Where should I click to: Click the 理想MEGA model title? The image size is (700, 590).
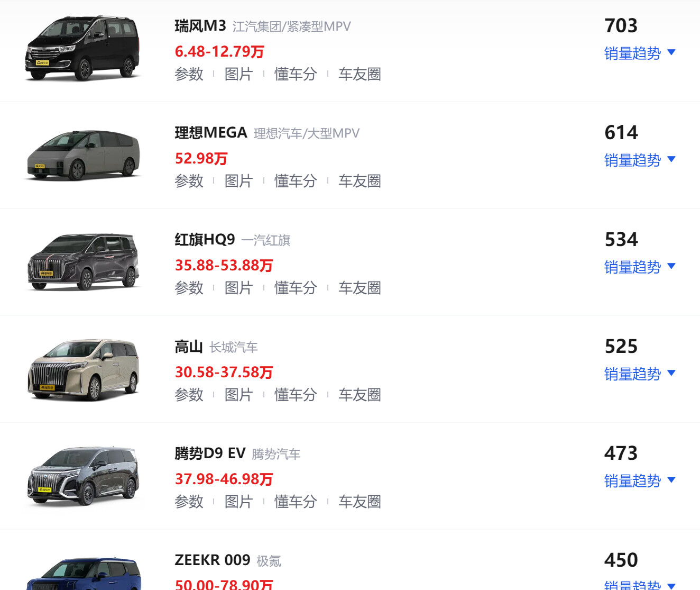coord(210,132)
